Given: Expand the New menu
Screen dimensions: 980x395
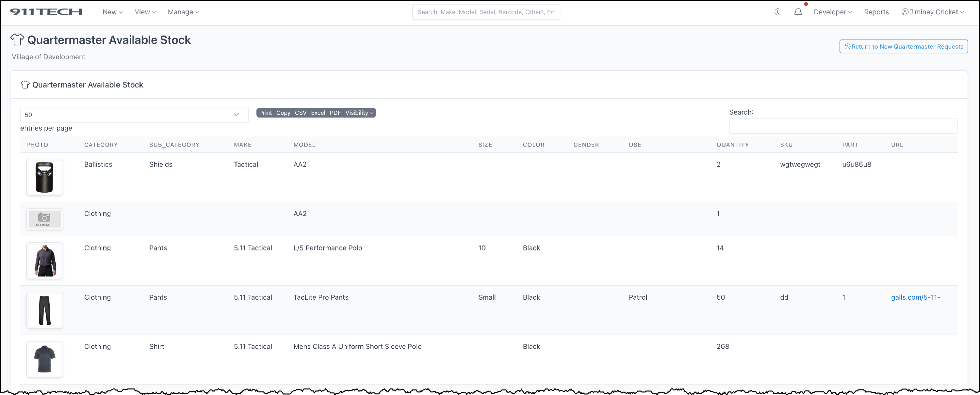Looking at the screenshot, I should click(x=112, y=12).
